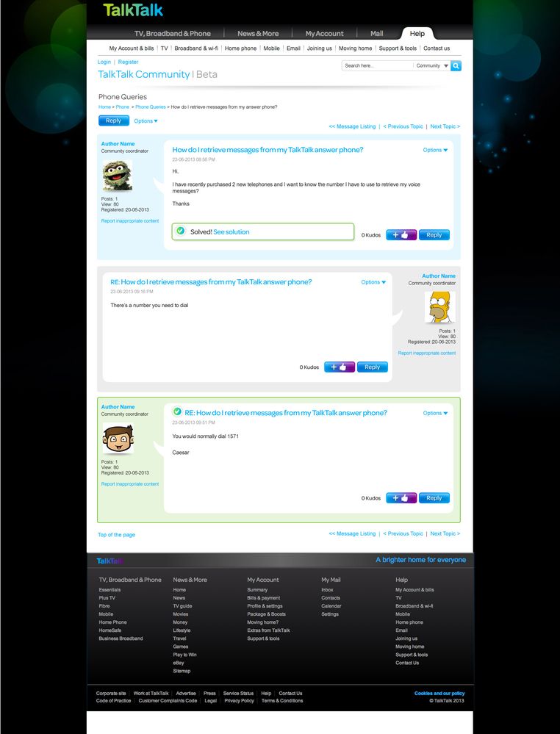Click the top "< Previous Topic" link

click(403, 126)
